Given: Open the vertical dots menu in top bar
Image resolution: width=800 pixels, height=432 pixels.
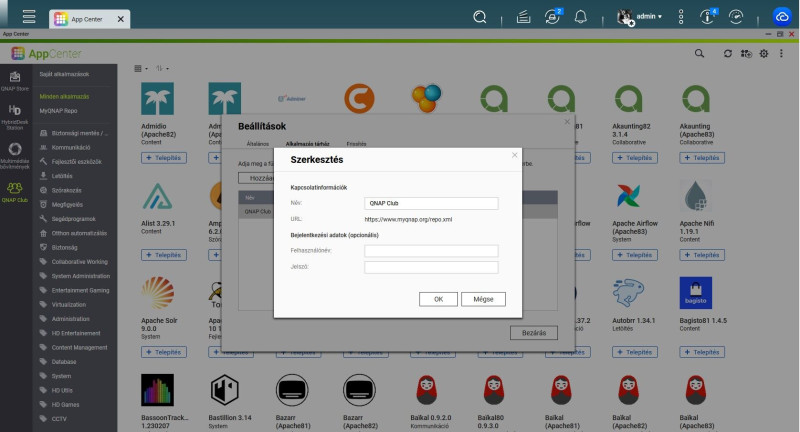Looking at the screenshot, I should [681, 17].
